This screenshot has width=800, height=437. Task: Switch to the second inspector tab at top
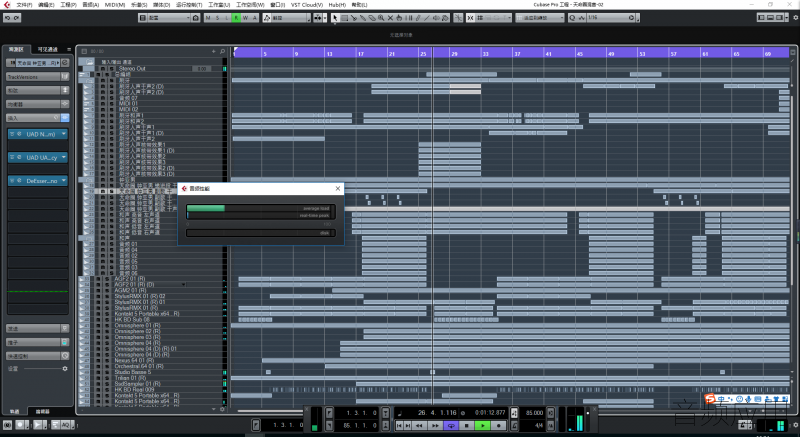(x=47, y=49)
